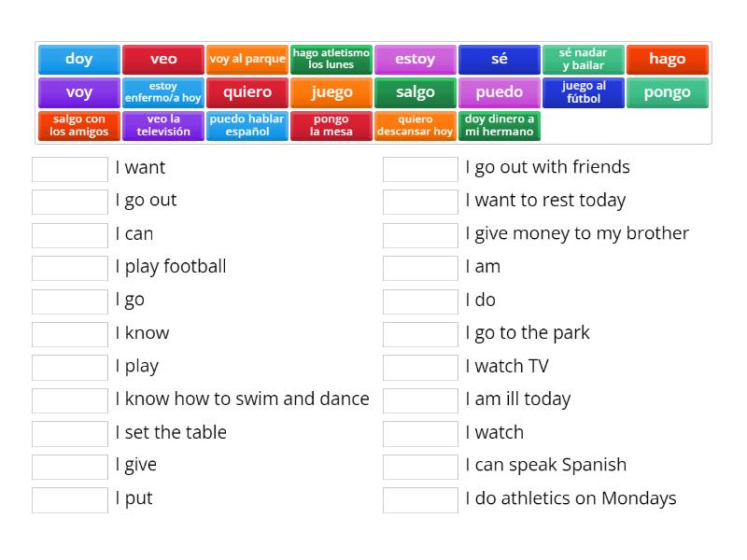Click the answer box beside 'I want'
This screenshot has height=560, width=747.
tap(69, 169)
